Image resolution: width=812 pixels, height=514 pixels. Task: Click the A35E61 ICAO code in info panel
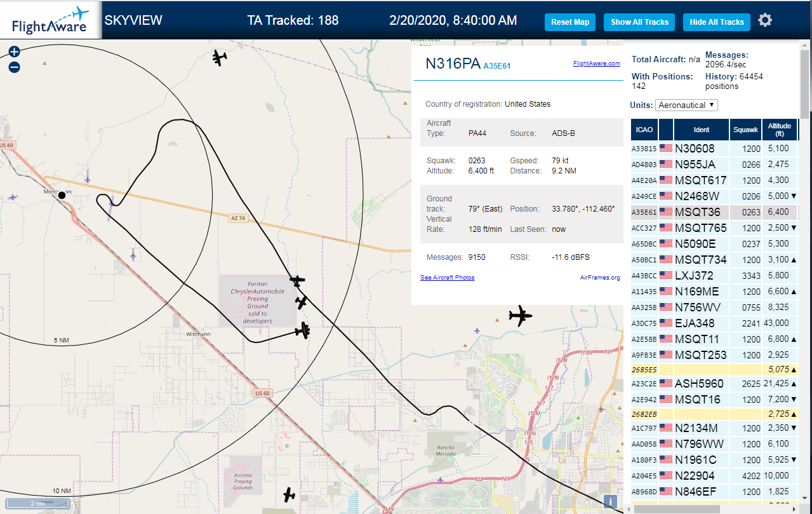497,65
